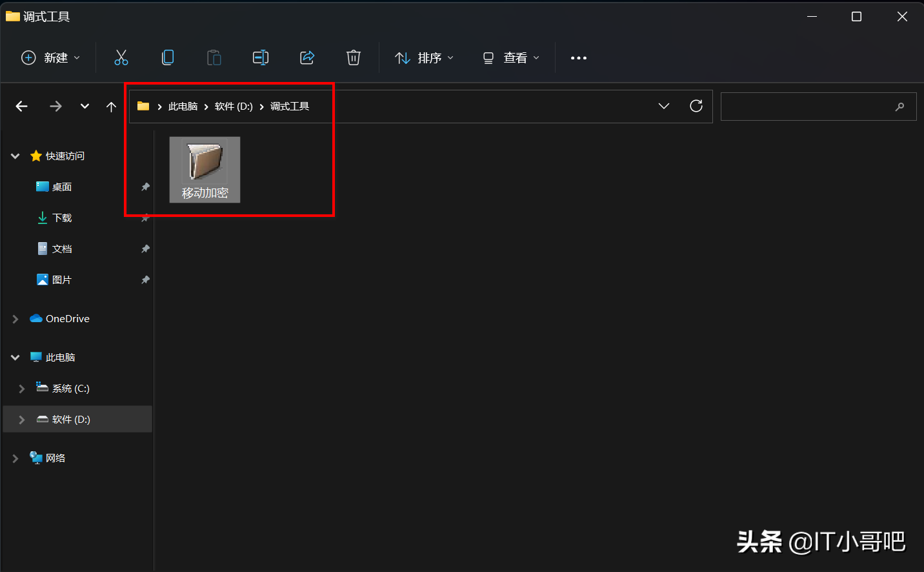The width and height of the screenshot is (924, 572).
Task: Click the Share icon in the toolbar
Action: click(x=307, y=57)
